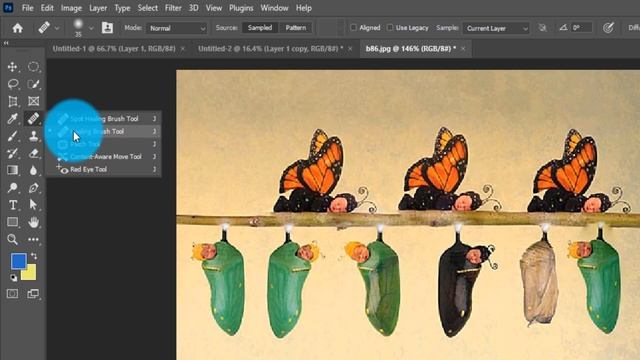Open the Select menu
This screenshot has height=360, width=640.
147,8
